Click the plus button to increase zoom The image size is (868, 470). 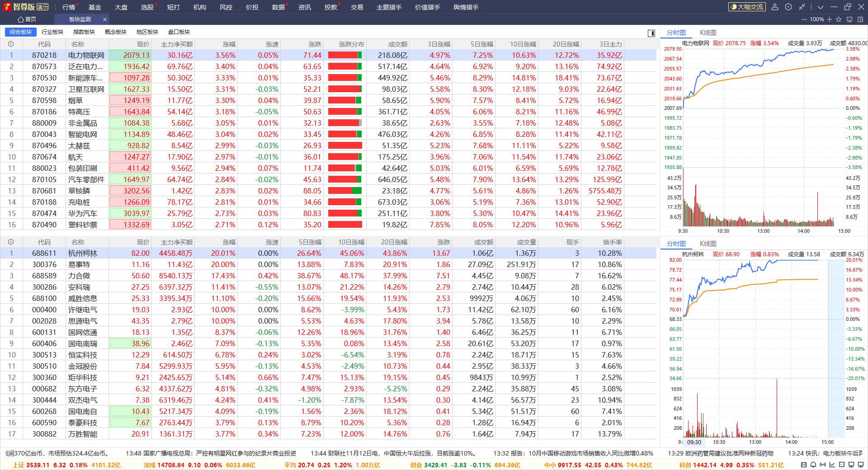830,19
